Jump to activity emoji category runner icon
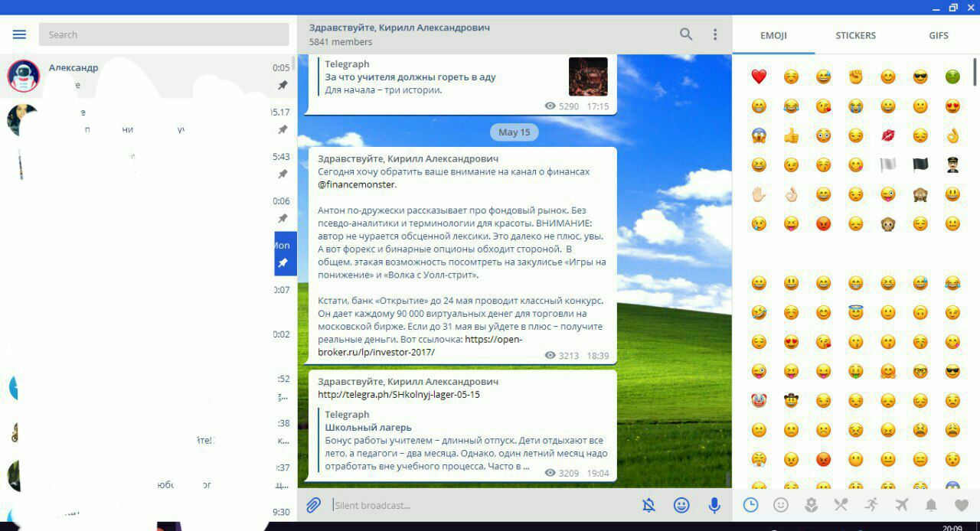The height and width of the screenshot is (531, 980). click(871, 505)
